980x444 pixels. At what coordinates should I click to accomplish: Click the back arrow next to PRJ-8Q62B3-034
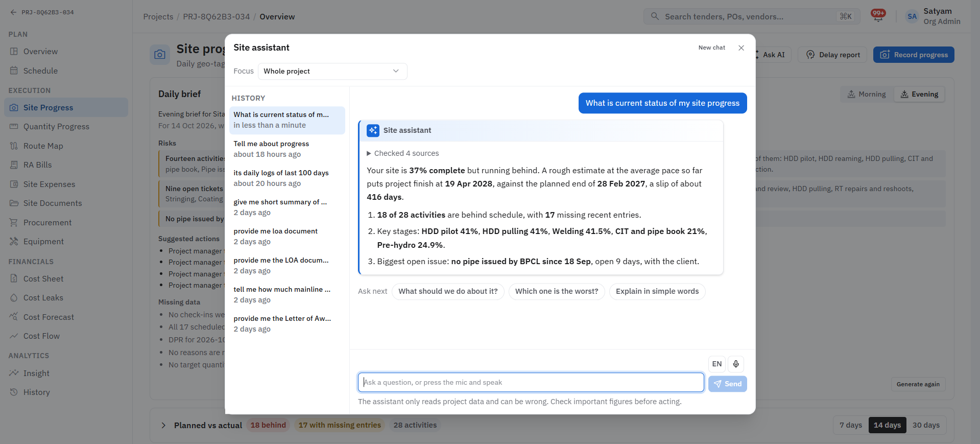[13, 12]
